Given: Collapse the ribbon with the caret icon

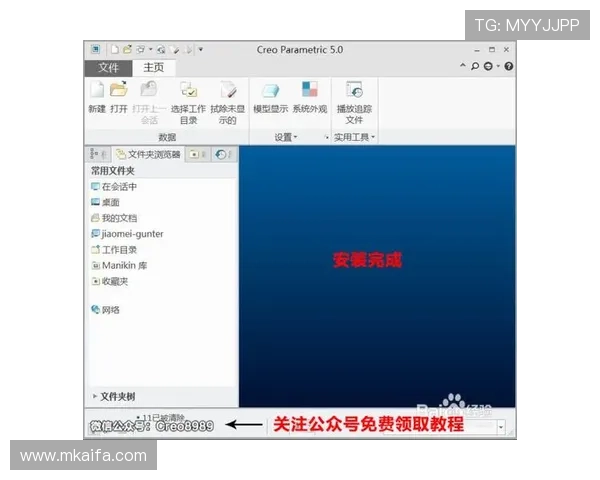Looking at the screenshot, I should point(463,65).
